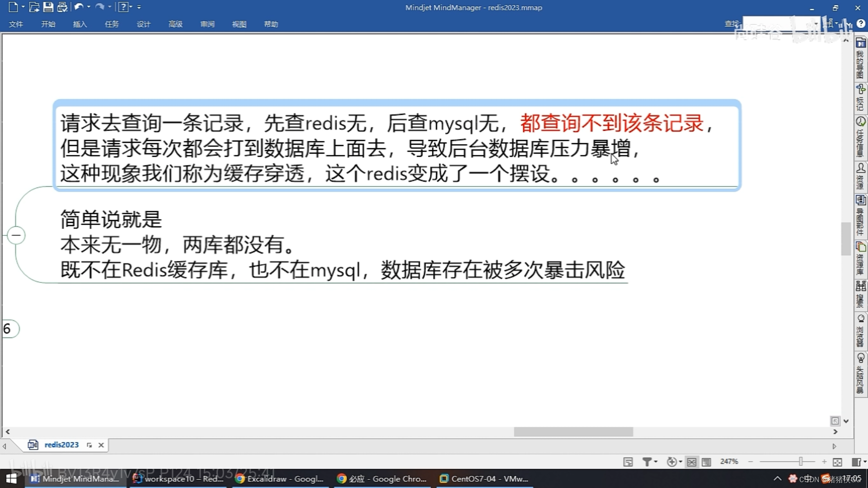Click the redis2023 document tab
The height and width of the screenshot is (488, 868).
pos(61,445)
